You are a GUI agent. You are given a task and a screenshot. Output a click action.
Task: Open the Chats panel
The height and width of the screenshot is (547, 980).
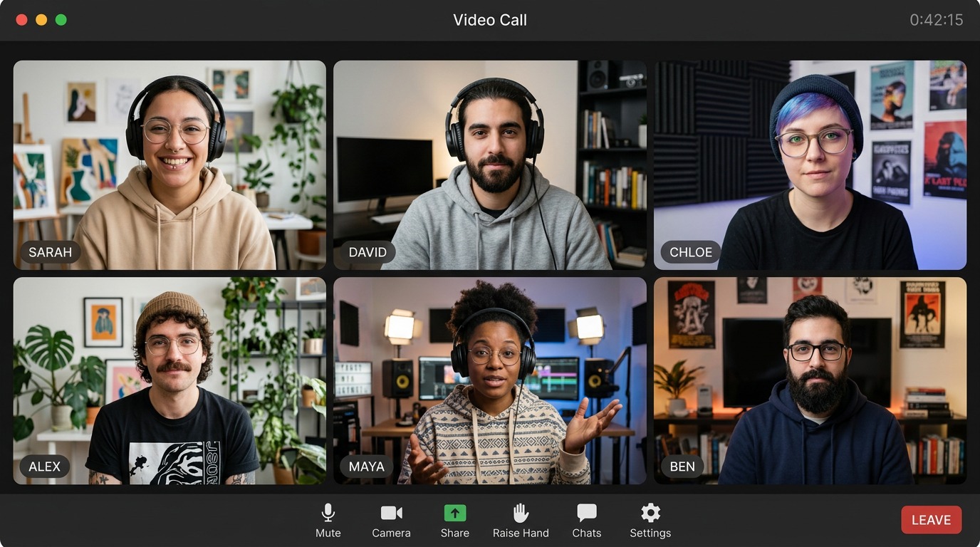pos(587,521)
